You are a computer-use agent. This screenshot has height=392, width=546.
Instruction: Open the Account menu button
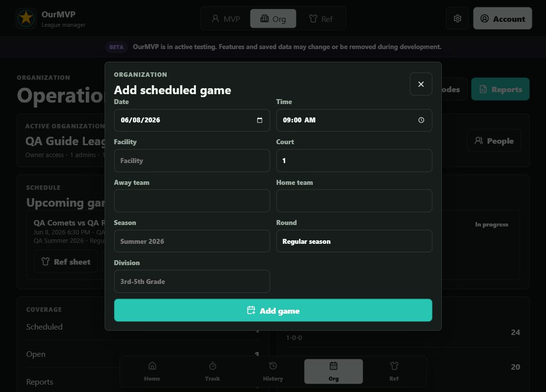tap(502, 18)
